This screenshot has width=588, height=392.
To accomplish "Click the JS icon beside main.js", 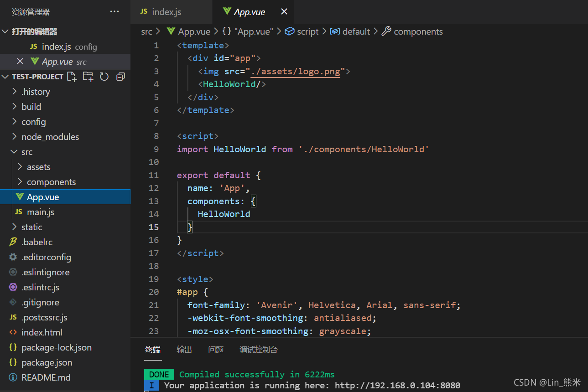I will click(19, 212).
